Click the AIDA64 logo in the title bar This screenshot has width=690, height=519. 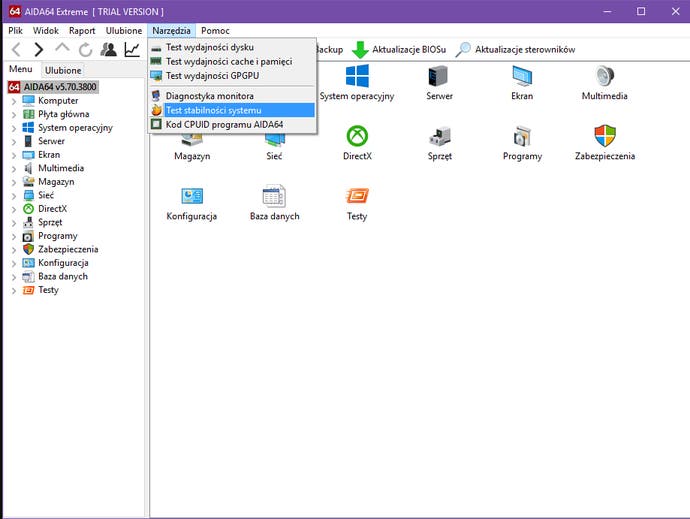point(15,11)
